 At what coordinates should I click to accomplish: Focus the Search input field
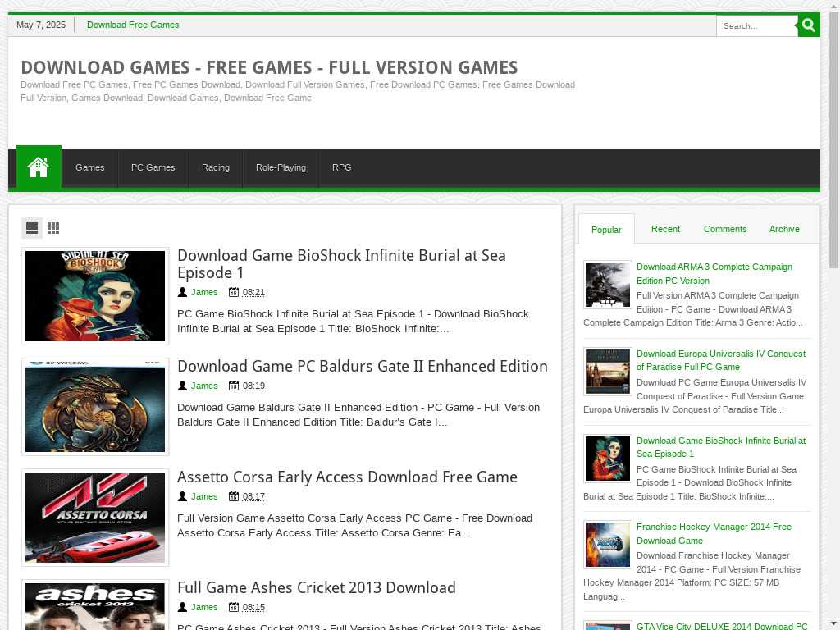[757, 25]
